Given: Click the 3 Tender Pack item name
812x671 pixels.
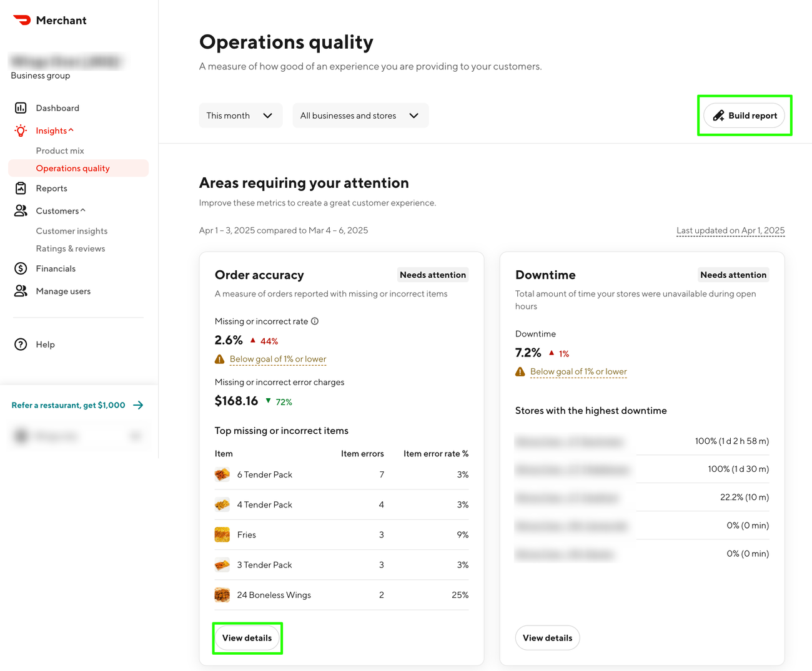Looking at the screenshot, I should click(265, 565).
